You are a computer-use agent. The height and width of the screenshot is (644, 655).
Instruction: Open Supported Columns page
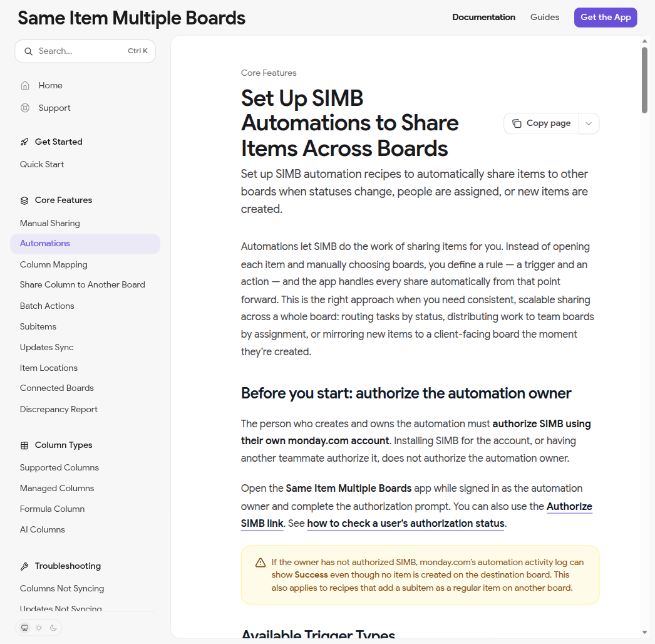[59, 467]
